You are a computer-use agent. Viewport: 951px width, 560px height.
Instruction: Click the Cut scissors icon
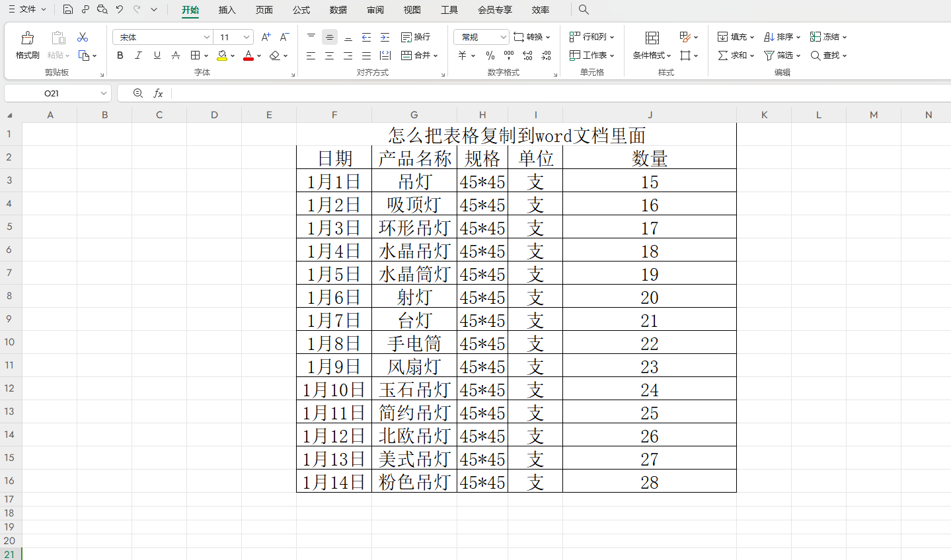coord(83,37)
